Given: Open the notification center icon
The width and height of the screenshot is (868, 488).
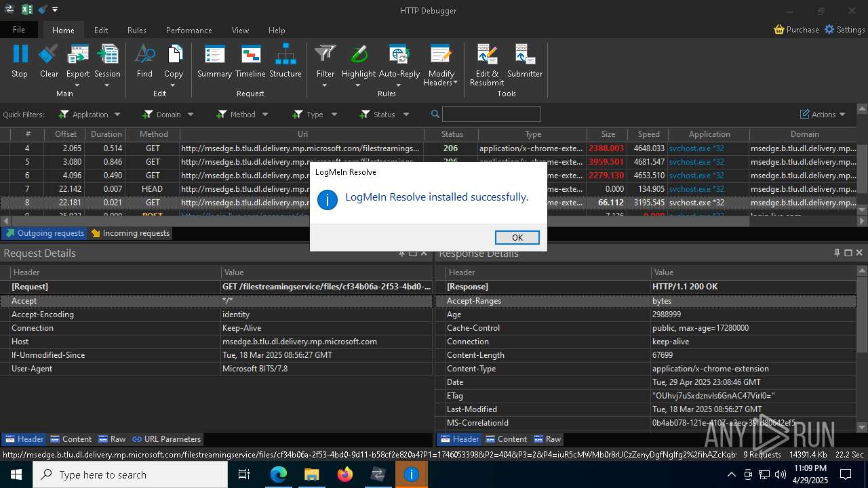Looking at the screenshot, I should (x=846, y=474).
